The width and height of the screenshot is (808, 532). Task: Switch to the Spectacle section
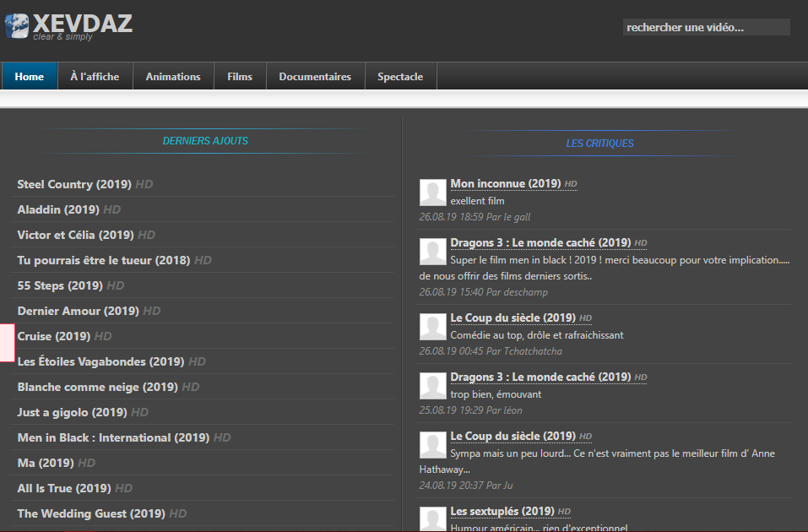tap(400, 76)
